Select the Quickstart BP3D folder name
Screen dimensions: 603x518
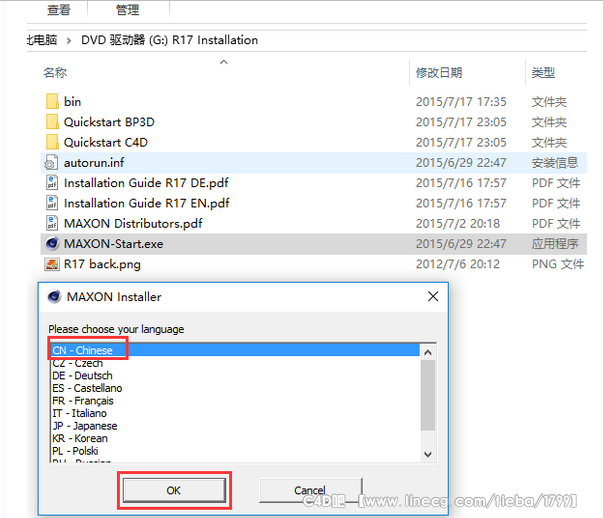(109, 122)
